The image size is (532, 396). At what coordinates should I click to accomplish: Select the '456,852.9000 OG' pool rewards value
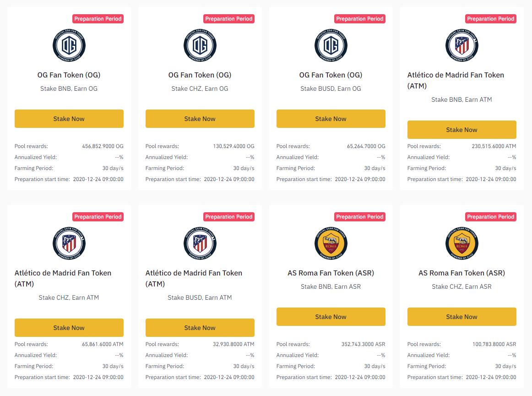pos(103,146)
